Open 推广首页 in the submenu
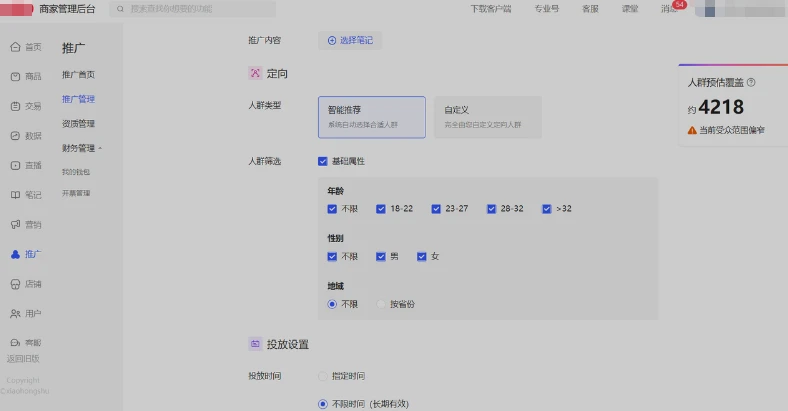Image resolution: width=788 pixels, height=411 pixels. click(78, 74)
